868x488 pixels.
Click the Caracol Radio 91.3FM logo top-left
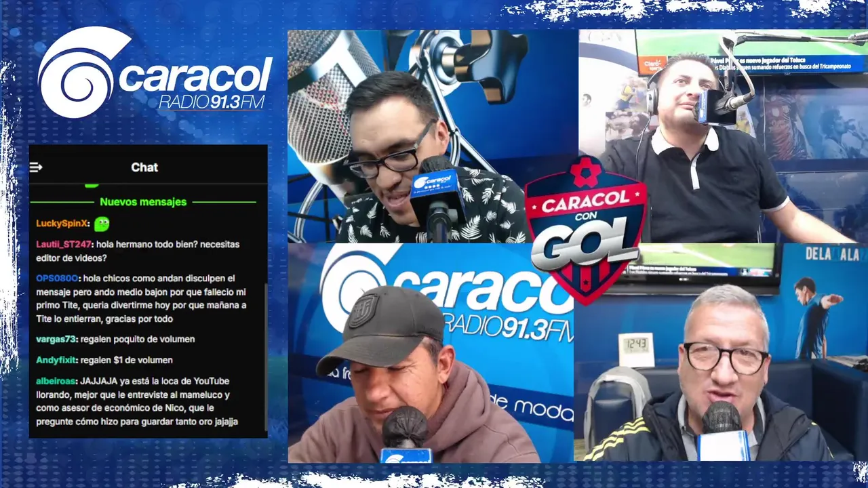tap(155, 73)
